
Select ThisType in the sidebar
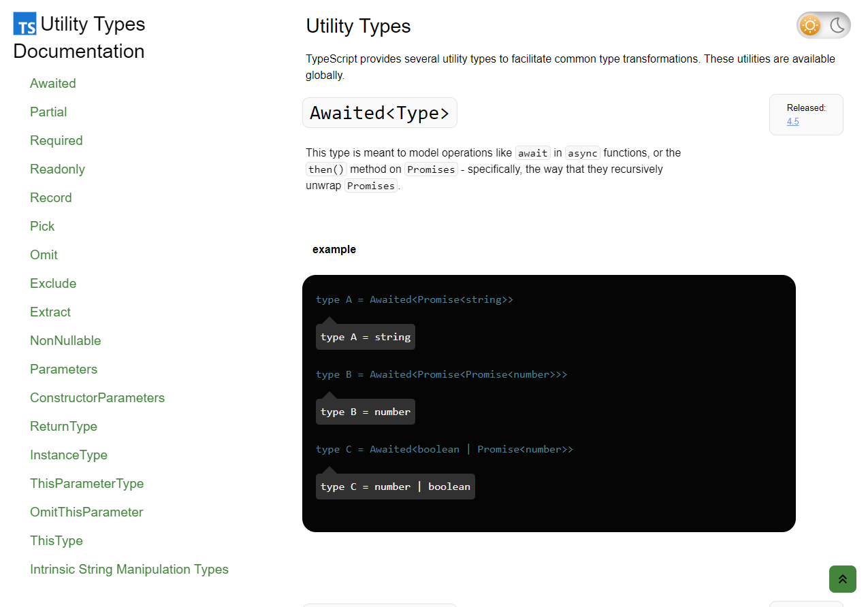57,540
